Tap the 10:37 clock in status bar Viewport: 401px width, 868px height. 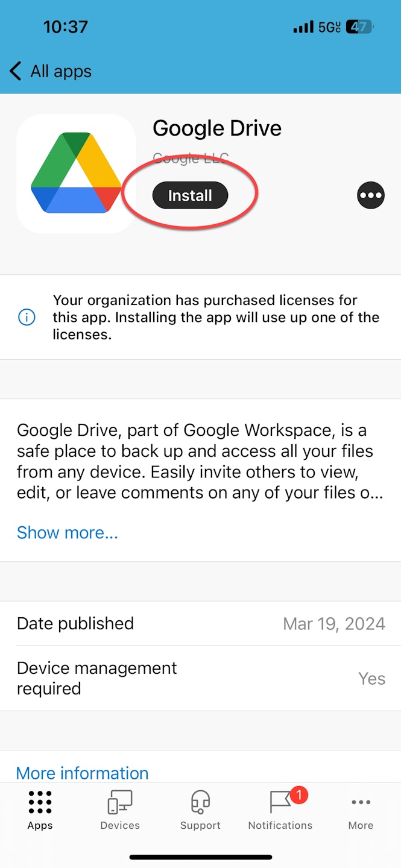click(65, 27)
